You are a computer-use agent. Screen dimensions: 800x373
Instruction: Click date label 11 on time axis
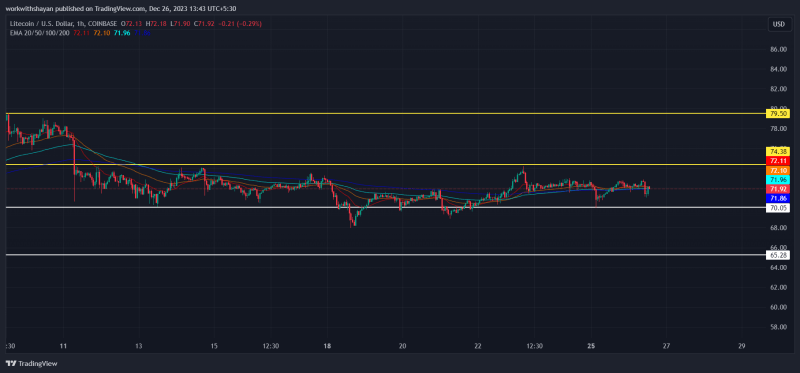(63, 346)
